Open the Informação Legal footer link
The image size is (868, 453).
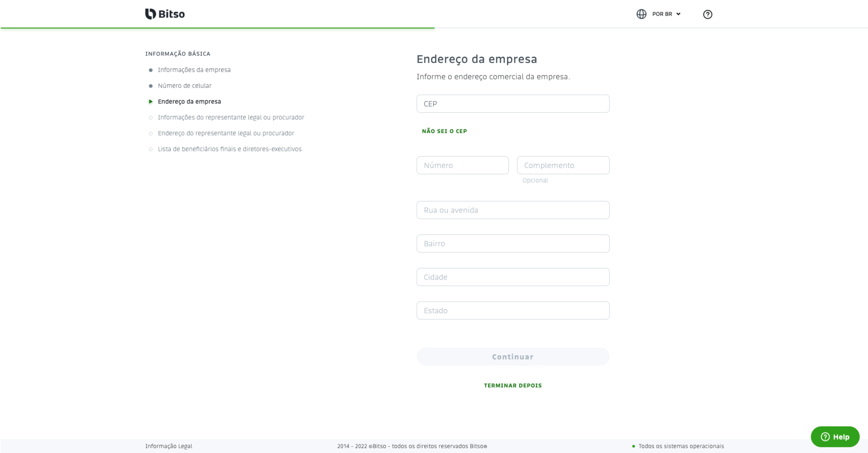coord(168,446)
